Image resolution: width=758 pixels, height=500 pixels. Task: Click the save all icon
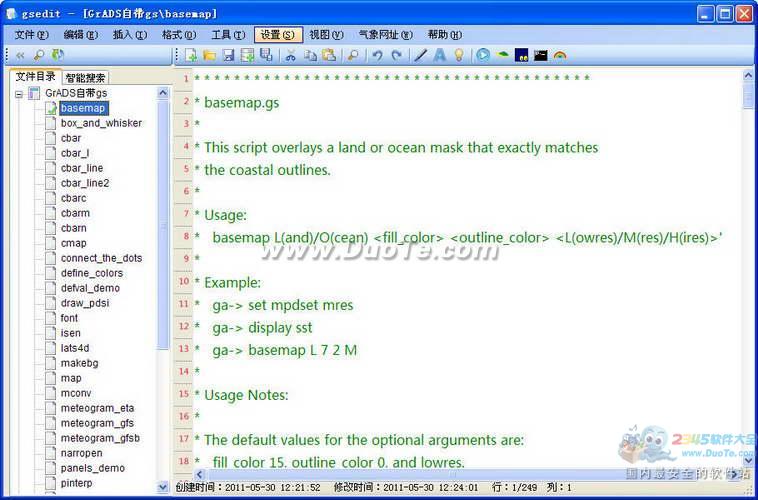click(266, 55)
